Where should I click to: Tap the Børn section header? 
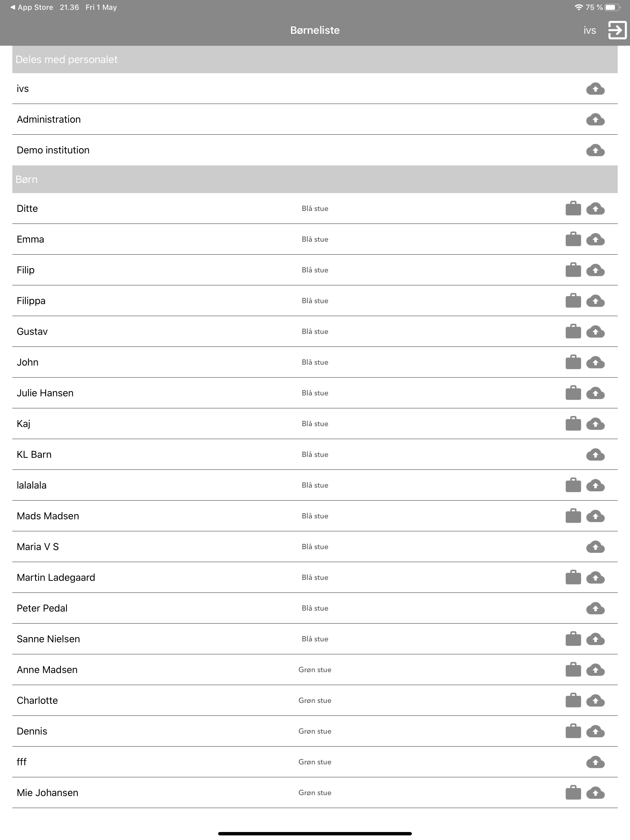click(315, 179)
